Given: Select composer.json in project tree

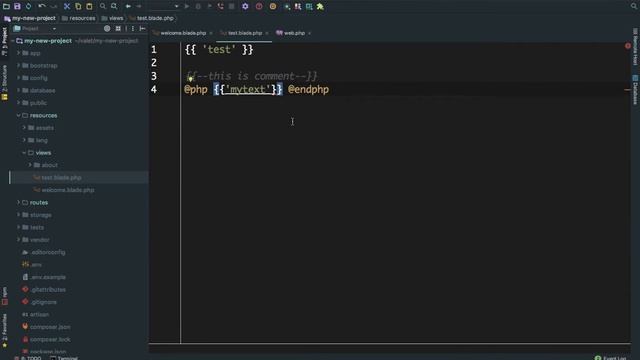Looking at the screenshot, I should [x=50, y=327].
